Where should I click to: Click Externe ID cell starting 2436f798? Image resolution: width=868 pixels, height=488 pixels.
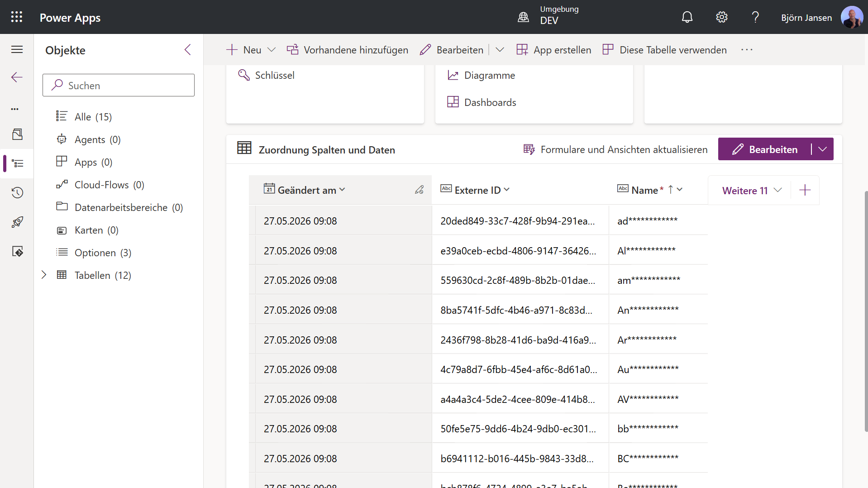[x=520, y=340]
